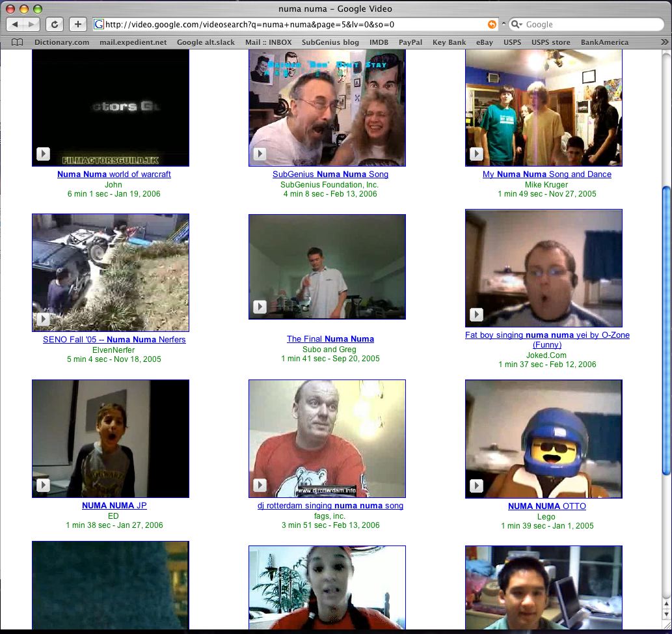Open the Mail :: INBOX bookmark
Screen dimensions: 672x634
(268, 42)
